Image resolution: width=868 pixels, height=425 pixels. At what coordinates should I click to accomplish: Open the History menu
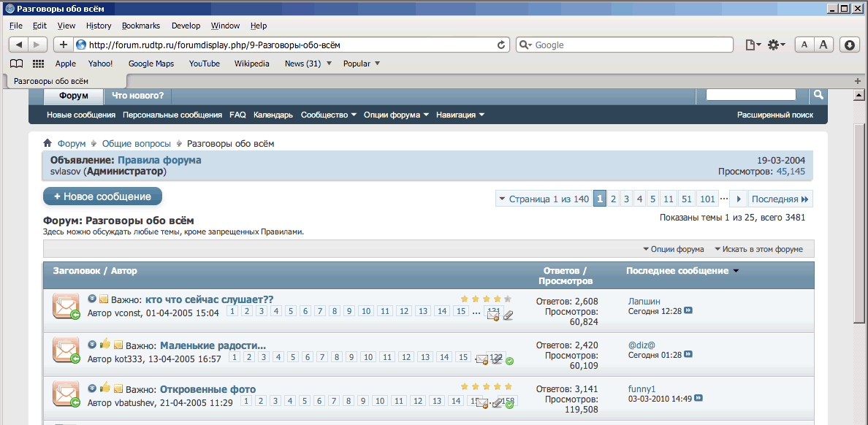[x=99, y=26]
